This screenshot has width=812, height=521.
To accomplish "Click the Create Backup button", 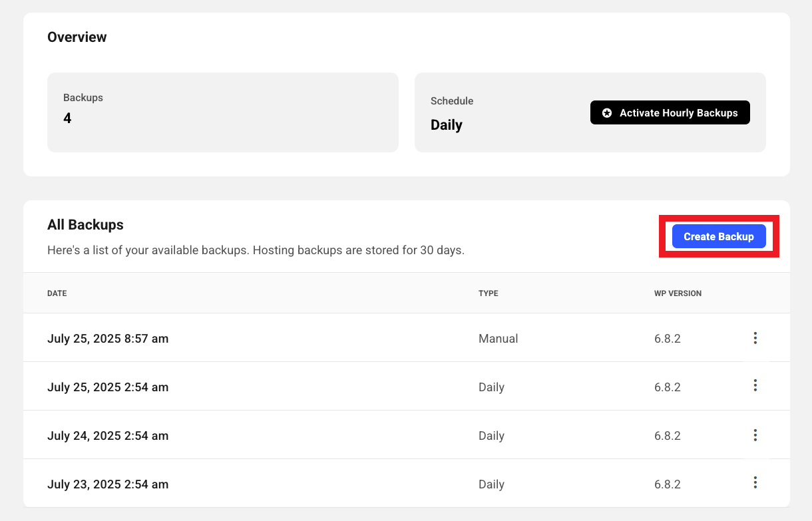I will 719,236.
